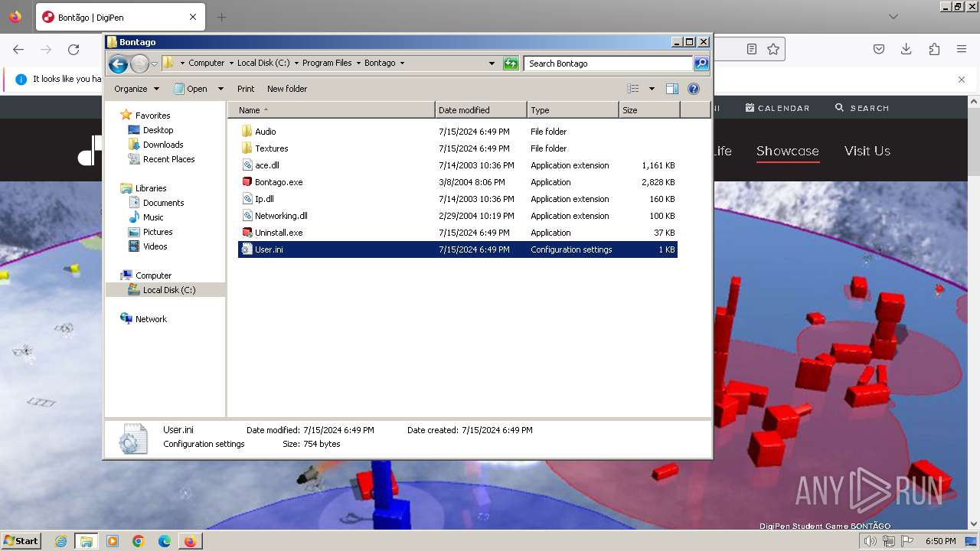The height and width of the screenshot is (551, 980).
Task: Click the Start button
Action: (21, 541)
